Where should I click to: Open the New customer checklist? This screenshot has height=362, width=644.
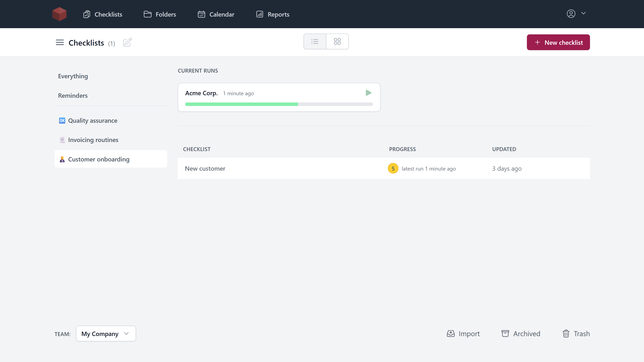[205, 169]
